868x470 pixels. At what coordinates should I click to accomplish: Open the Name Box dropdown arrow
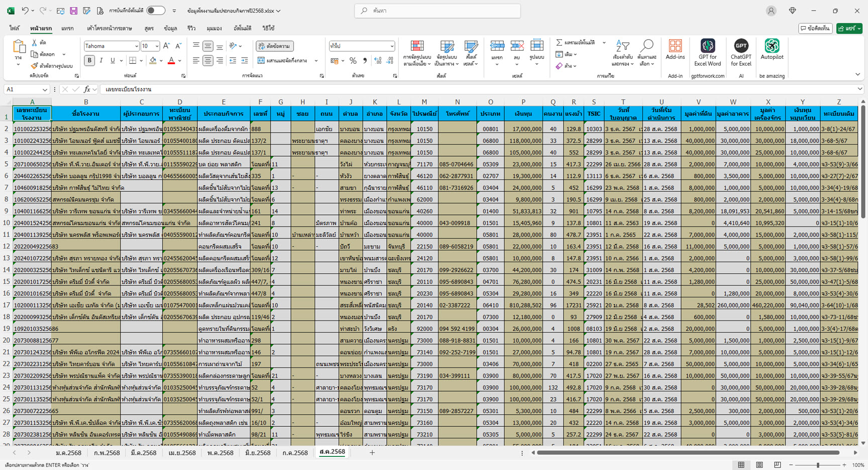[45, 89]
